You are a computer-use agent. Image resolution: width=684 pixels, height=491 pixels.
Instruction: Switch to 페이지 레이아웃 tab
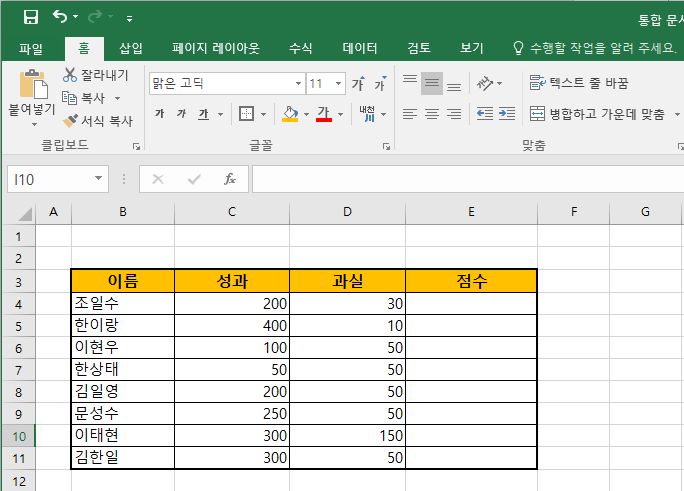click(x=215, y=48)
